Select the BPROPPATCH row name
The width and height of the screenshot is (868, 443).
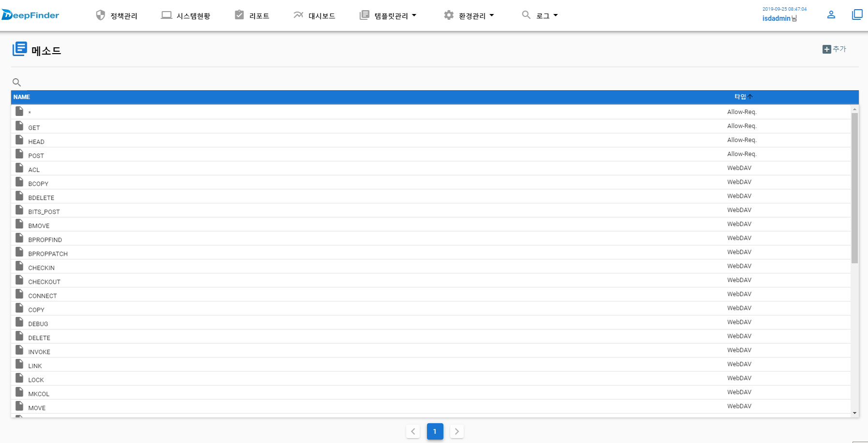click(48, 254)
